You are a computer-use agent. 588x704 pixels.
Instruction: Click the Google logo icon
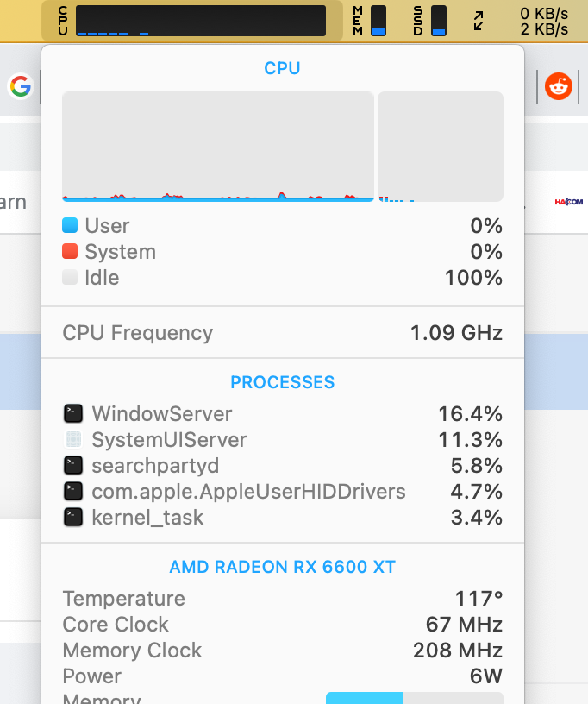[x=20, y=86]
